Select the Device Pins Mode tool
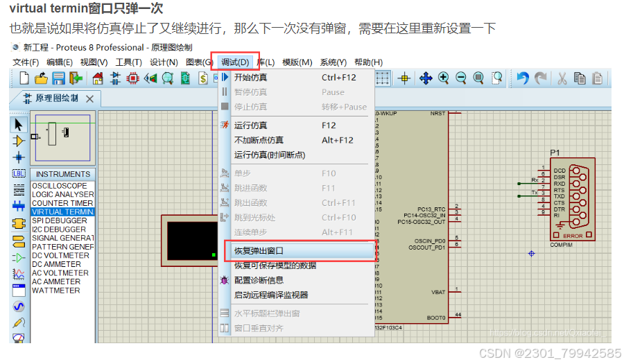The image size is (624, 364). tap(18, 258)
